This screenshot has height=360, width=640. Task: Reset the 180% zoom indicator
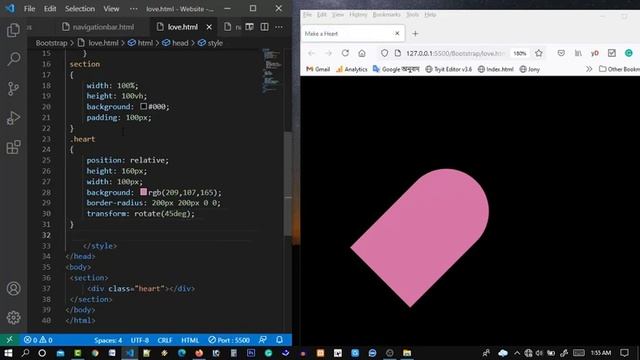pyautogui.click(x=520, y=53)
